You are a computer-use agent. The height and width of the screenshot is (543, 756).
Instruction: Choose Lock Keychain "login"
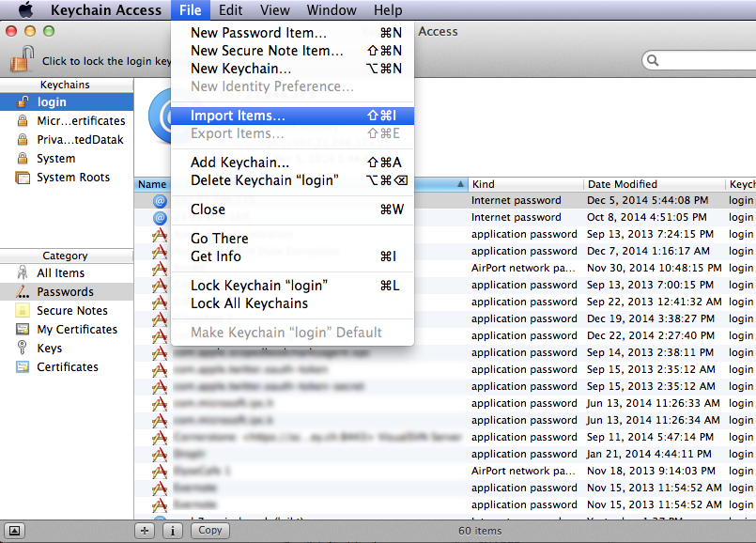tap(292, 286)
